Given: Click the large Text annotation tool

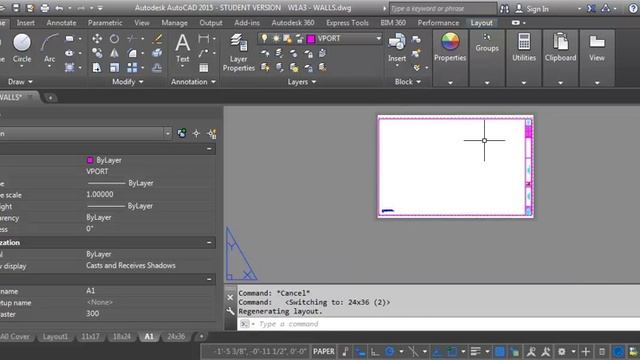Looking at the screenshot, I should (x=182, y=48).
